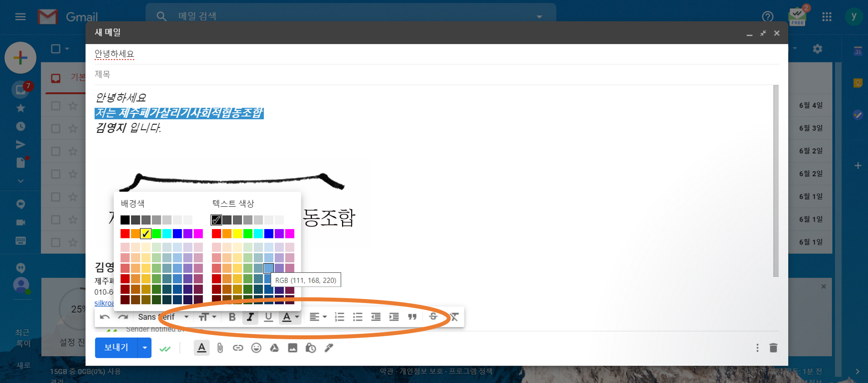Open Drafts icon in sidebar

tap(21, 162)
